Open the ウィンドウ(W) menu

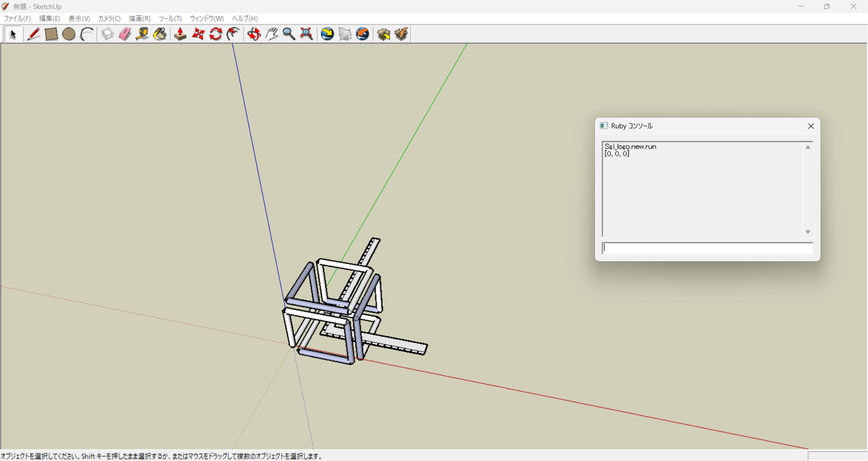pyautogui.click(x=207, y=19)
